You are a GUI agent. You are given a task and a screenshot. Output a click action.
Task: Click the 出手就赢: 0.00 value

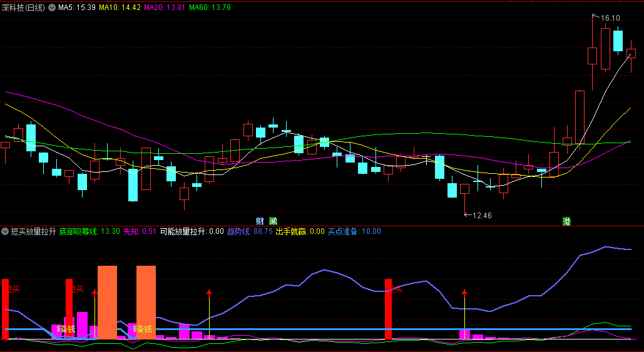[300, 231]
